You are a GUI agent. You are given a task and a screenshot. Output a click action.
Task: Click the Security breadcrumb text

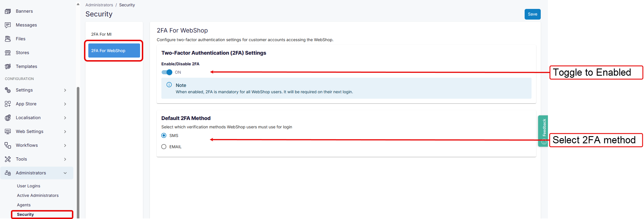(127, 5)
